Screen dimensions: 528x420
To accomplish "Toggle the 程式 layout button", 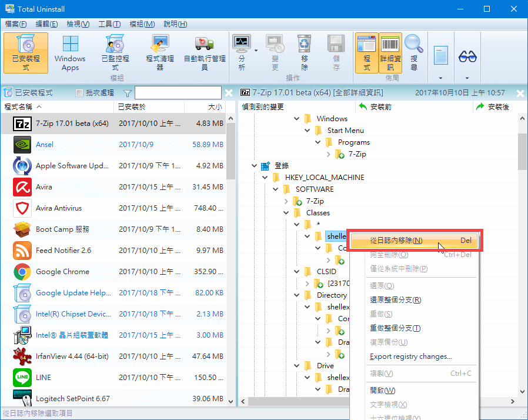I will pos(366,52).
